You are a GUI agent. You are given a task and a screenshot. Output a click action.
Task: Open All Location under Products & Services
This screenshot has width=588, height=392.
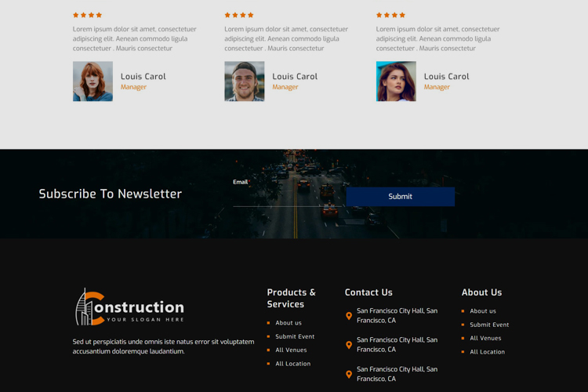(292, 364)
